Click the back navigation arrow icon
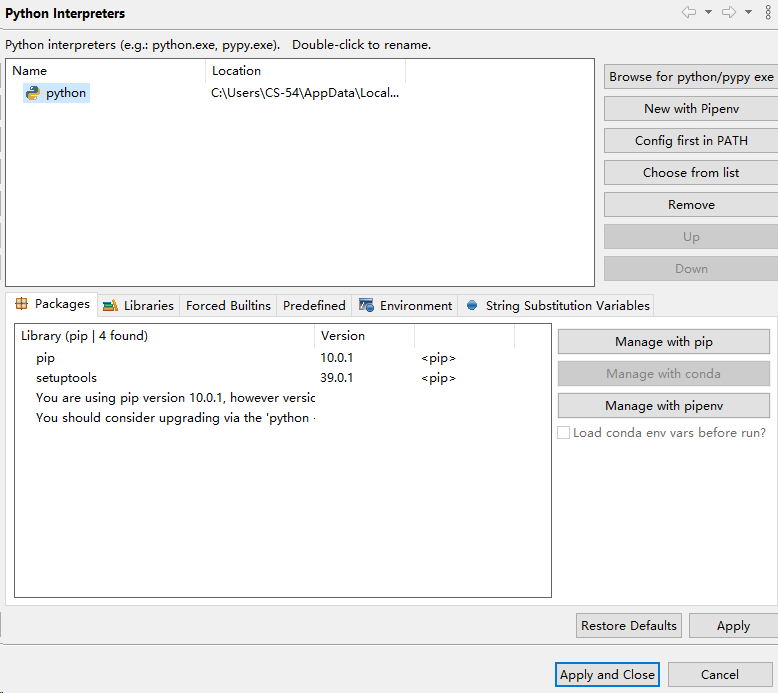Screen dimensions: 778x693 tap(689, 13)
